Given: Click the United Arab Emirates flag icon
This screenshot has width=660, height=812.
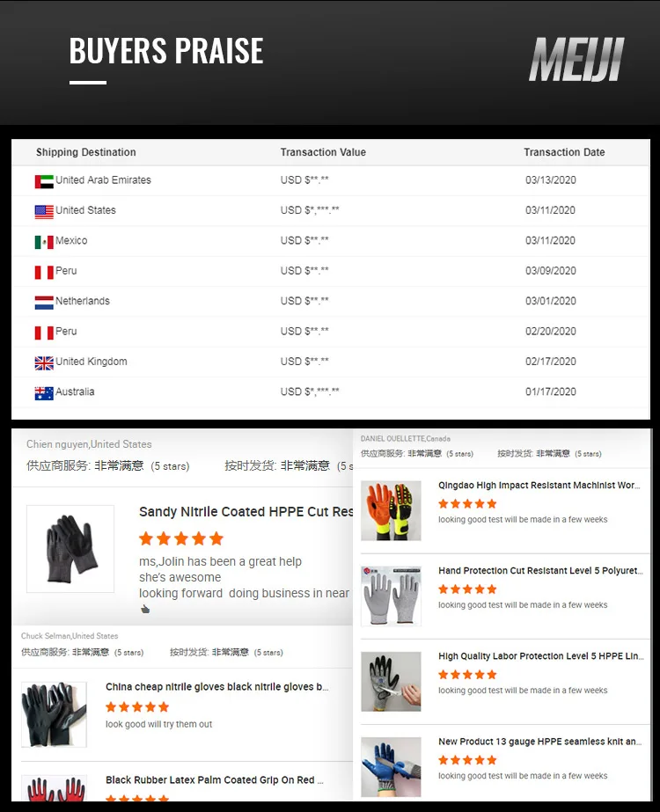Looking at the screenshot, I should point(44,181).
